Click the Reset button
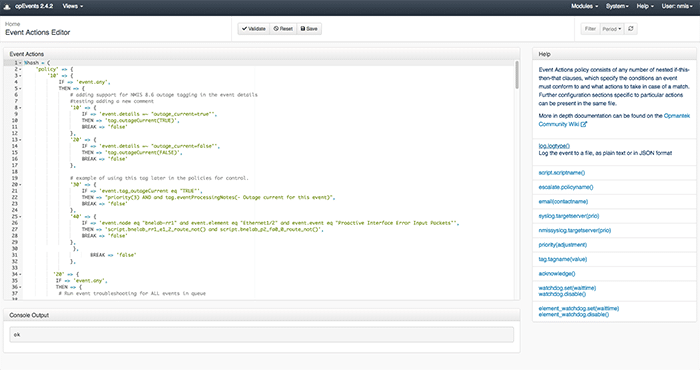This screenshot has width=700, height=370. tap(283, 29)
